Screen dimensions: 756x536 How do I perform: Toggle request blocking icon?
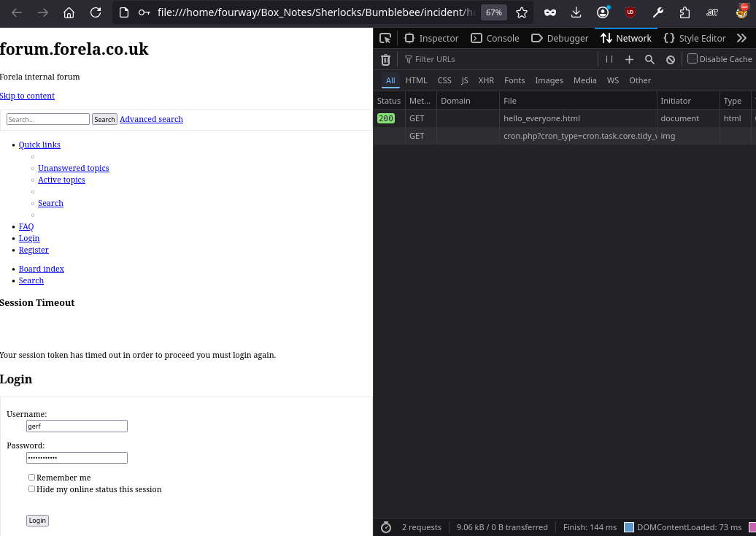pos(670,59)
